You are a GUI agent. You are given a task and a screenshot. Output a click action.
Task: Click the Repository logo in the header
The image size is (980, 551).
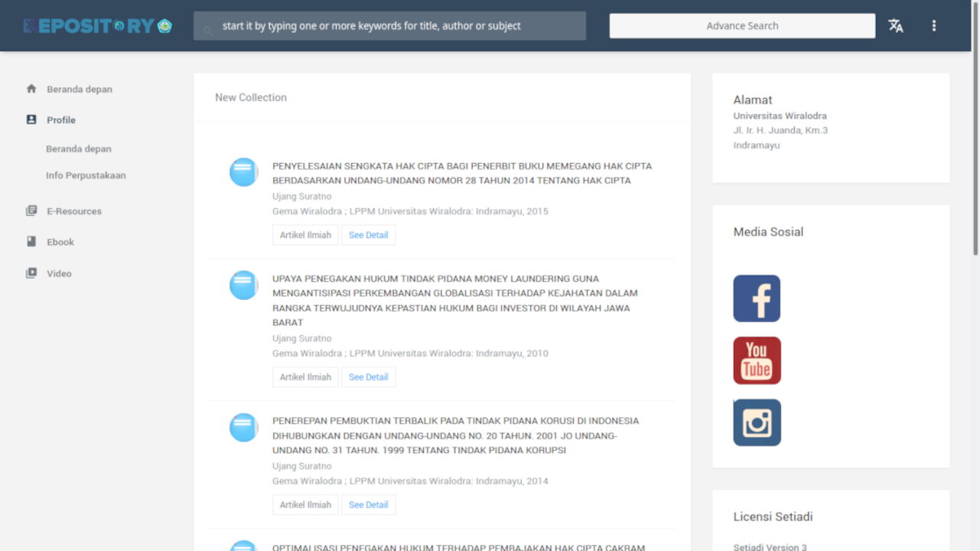(x=97, y=26)
